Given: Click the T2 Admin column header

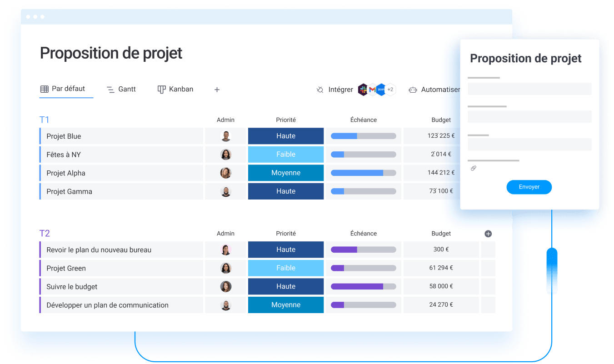Looking at the screenshot, I should click(225, 234).
